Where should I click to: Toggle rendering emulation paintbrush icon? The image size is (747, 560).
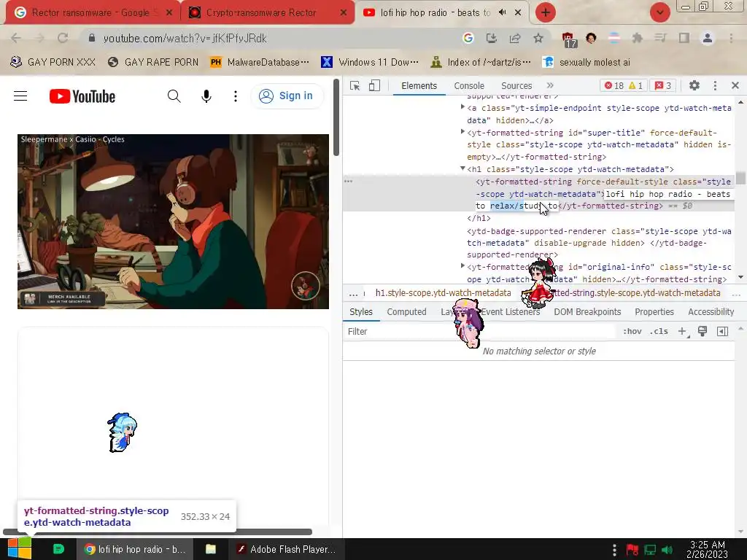tap(703, 331)
